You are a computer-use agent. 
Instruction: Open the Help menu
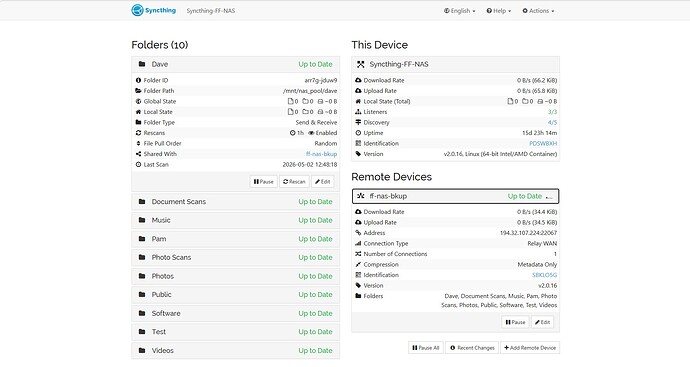point(499,11)
